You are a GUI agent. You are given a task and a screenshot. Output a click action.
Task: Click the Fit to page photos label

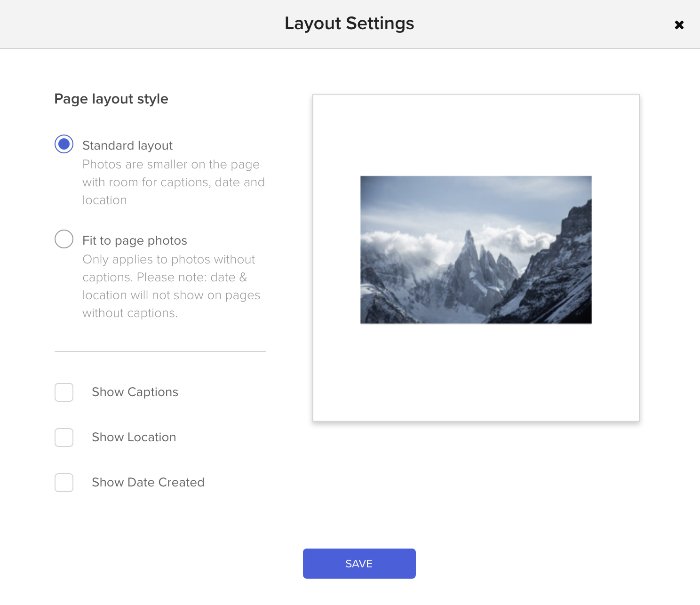pyautogui.click(x=135, y=241)
